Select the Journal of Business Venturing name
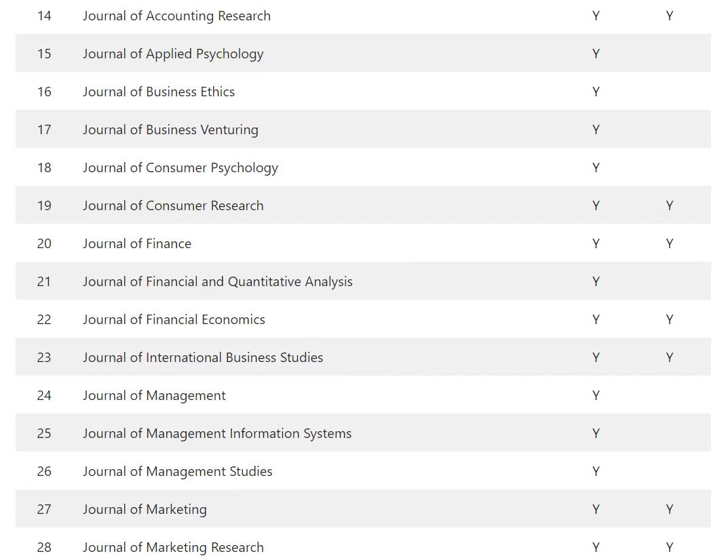Viewport: 728px width, 560px height. click(170, 129)
